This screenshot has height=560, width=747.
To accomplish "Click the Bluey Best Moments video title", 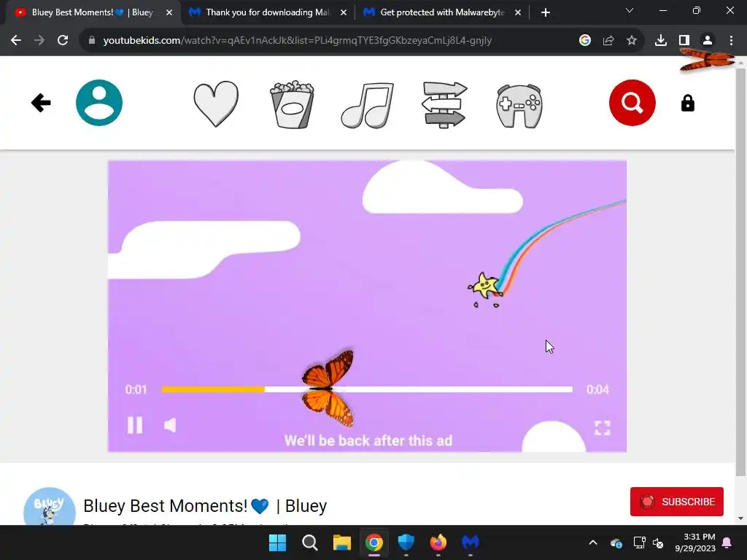I will pos(205,506).
